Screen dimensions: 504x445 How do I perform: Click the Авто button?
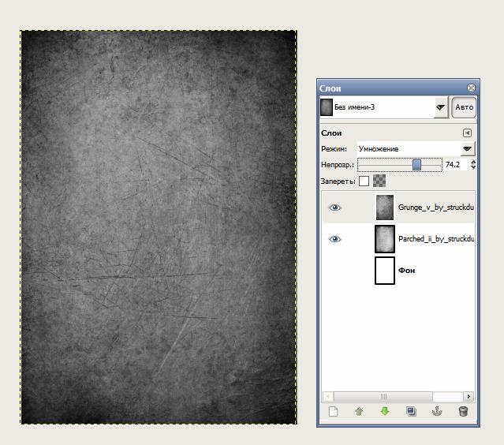(x=464, y=107)
